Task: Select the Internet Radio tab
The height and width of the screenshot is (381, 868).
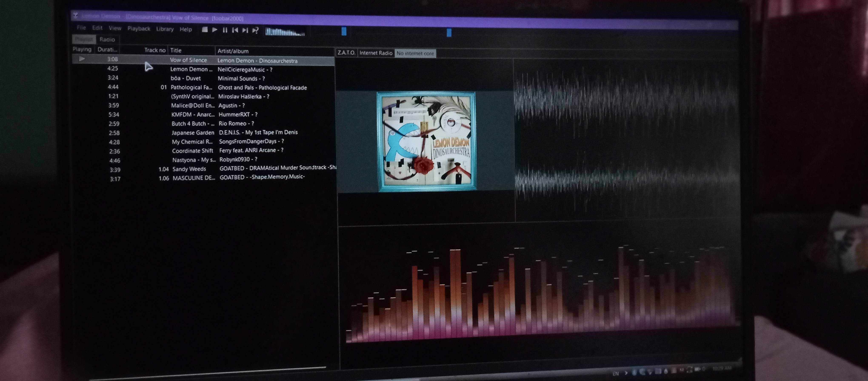Action: 376,53
